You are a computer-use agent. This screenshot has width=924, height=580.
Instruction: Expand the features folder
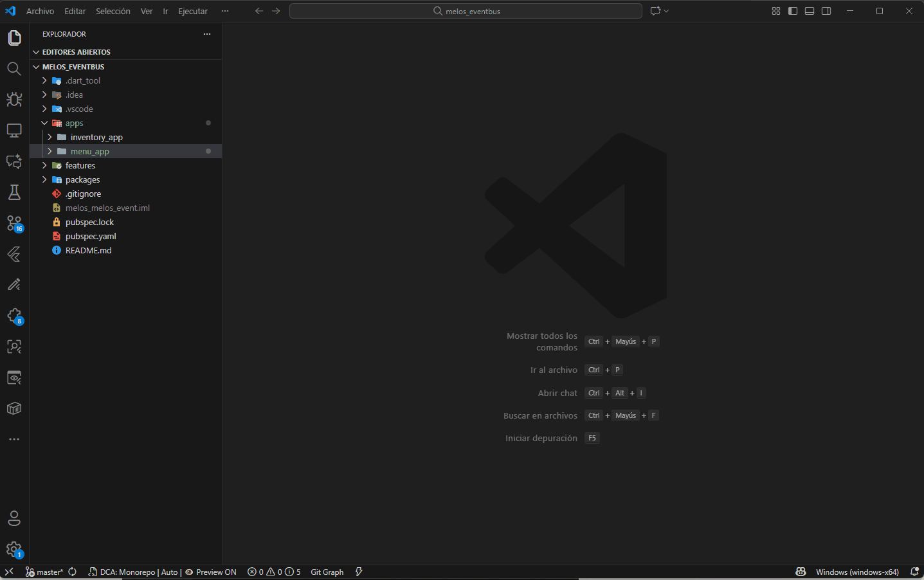coord(125,166)
